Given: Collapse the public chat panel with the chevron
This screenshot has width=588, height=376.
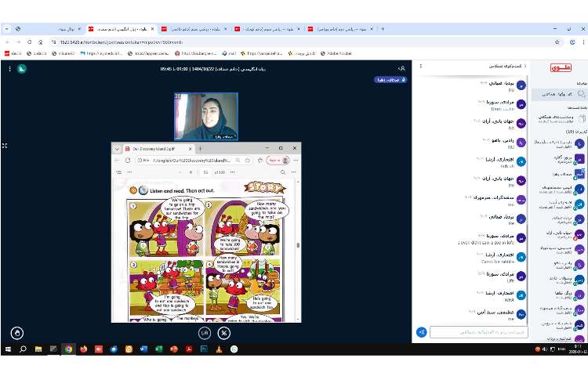Looking at the screenshot, I should point(524,68).
